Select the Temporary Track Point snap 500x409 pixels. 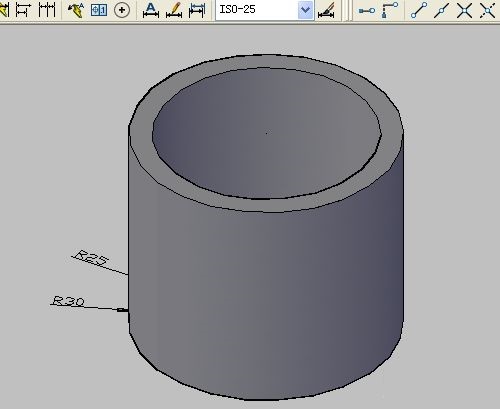click(x=367, y=11)
